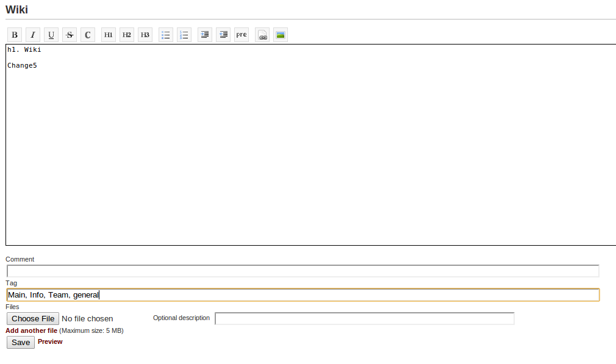
Task: Open the Choose File dialog
Action: coord(33,318)
